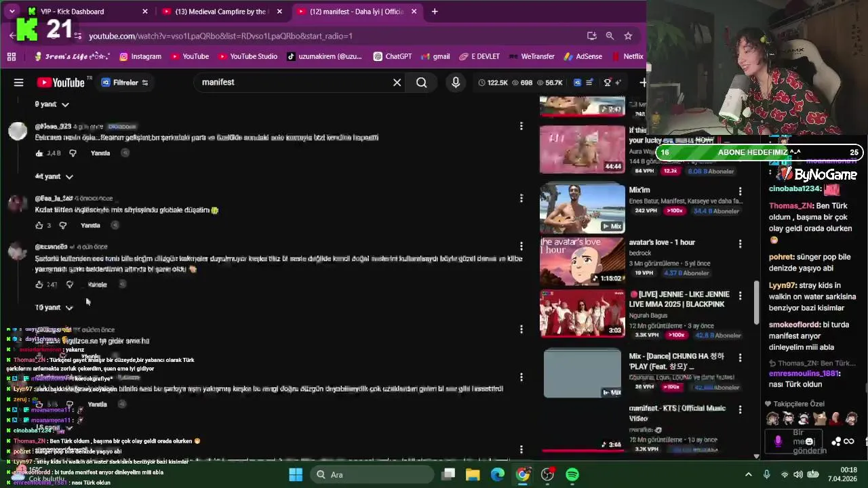Dislike the comment with 3 likes
The image size is (868, 488).
click(63, 225)
